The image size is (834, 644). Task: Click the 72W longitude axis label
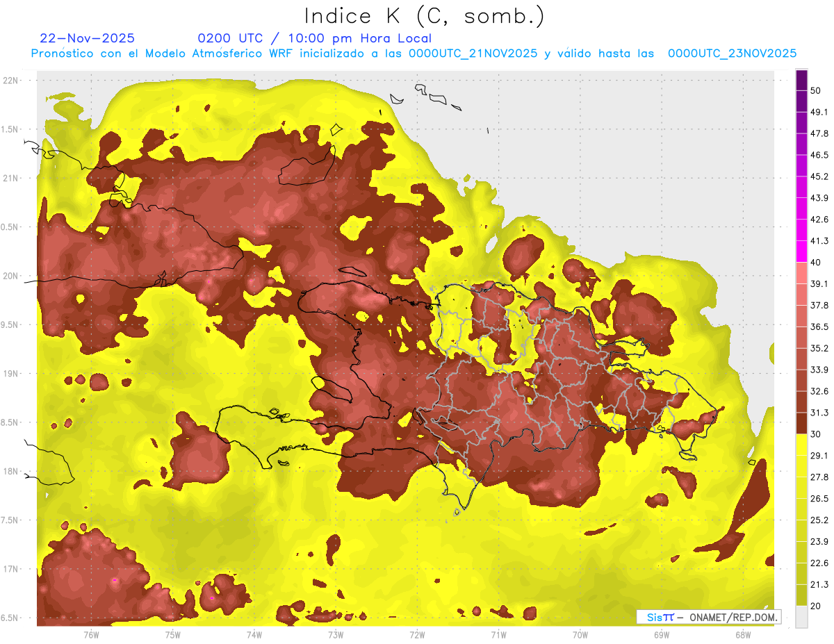(417, 634)
